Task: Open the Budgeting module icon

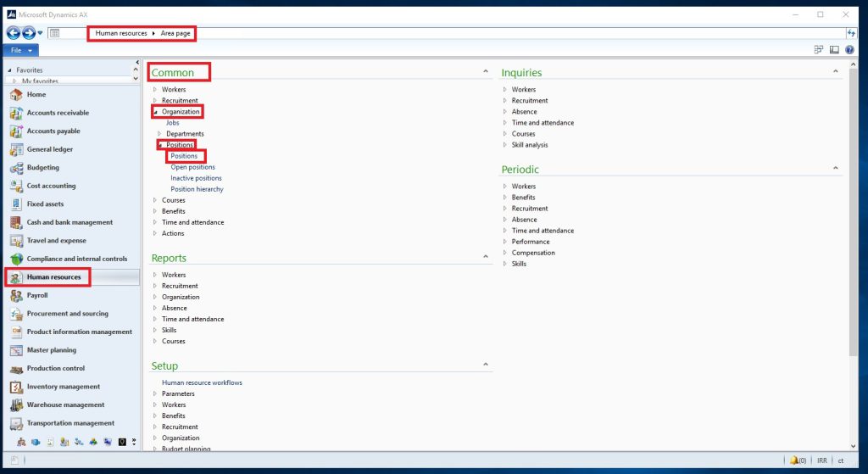Action: (16, 168)
